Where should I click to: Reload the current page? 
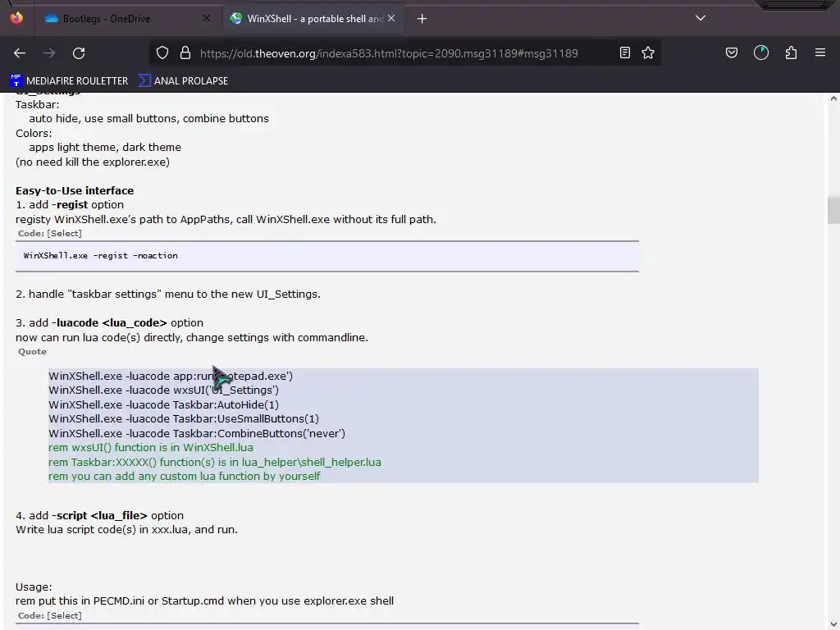point(79,53)
